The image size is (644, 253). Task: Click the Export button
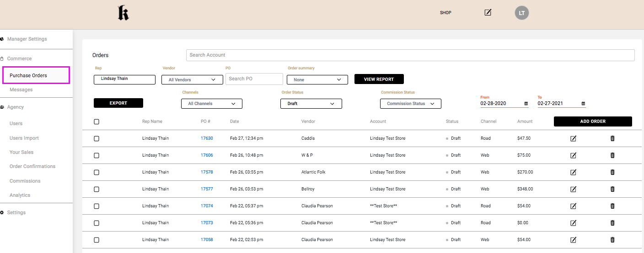[x=118, y=103]
